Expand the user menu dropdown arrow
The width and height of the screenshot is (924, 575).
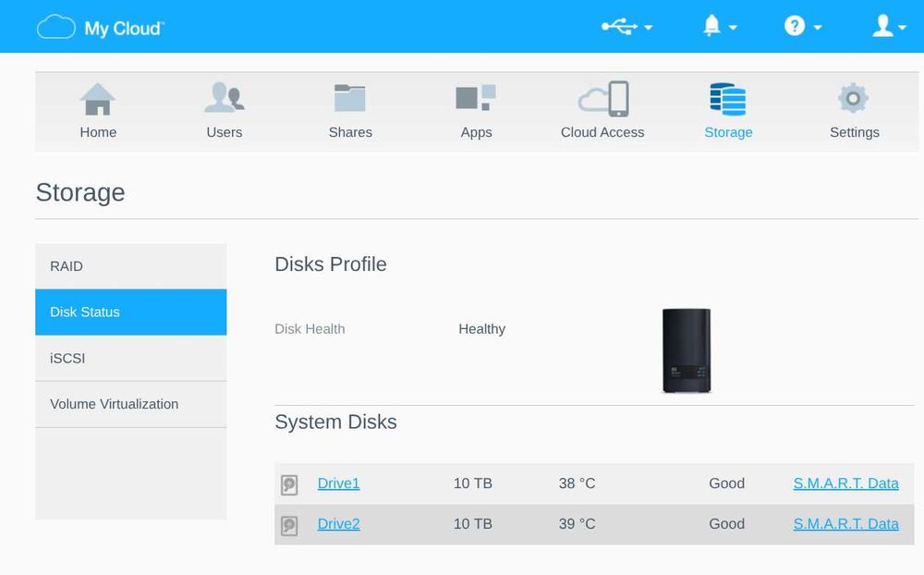(x=902, y=27)
